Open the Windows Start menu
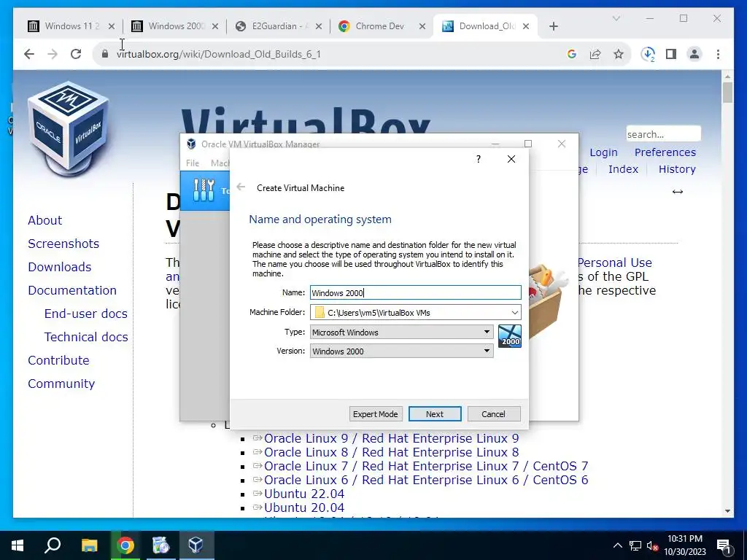The width and height of the screenshot is (747, 560). [x=18, y=545]
